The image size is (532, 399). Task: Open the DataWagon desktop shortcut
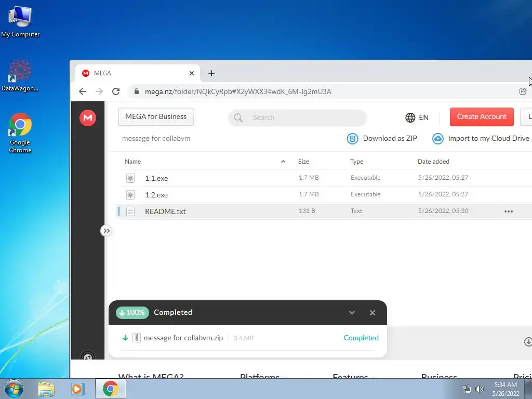tap(20, 75)
